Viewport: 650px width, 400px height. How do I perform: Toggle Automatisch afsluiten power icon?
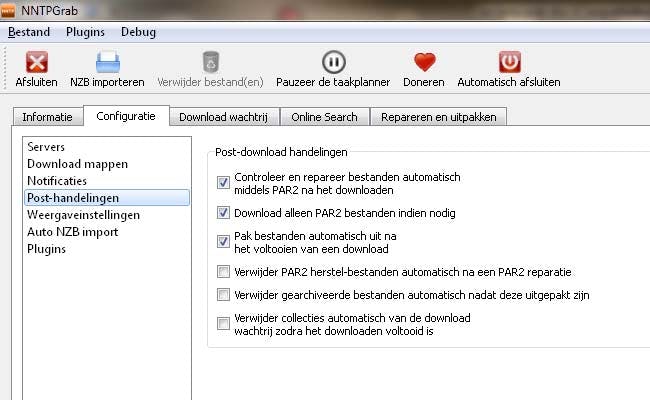tap(509, 62)
